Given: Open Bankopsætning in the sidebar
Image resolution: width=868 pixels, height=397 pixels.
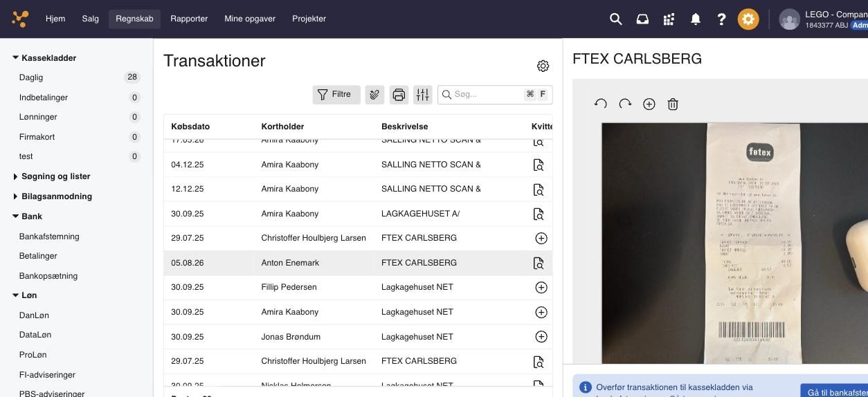Looking at the screenshot, I should (x=48, y=276).
